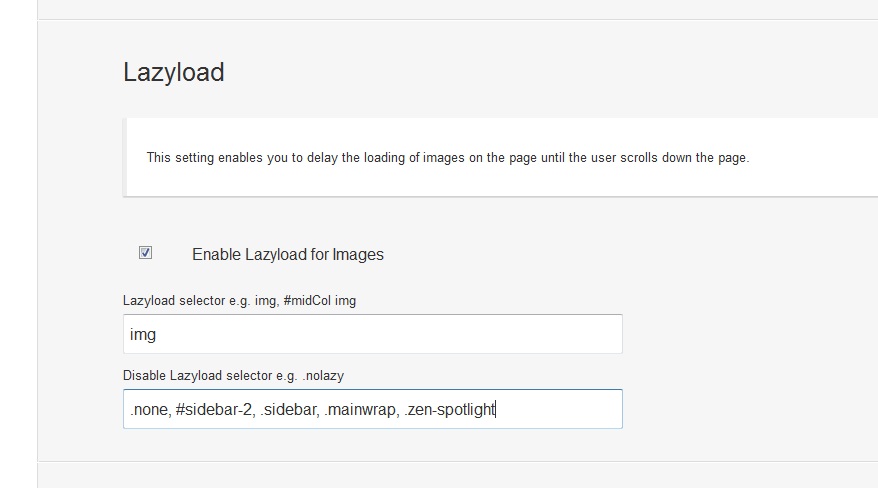Place cursor on .zen-spotlight in the disable field
The width and height of the screenshot is (878, 488).
pyautogui.click(x=450, y=410)
